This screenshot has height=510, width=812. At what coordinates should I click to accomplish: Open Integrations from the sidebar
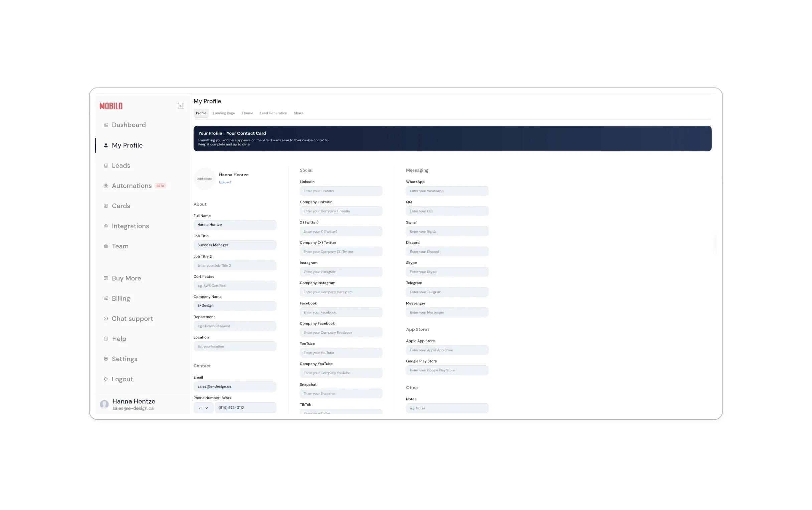click(x=130, y=226)
